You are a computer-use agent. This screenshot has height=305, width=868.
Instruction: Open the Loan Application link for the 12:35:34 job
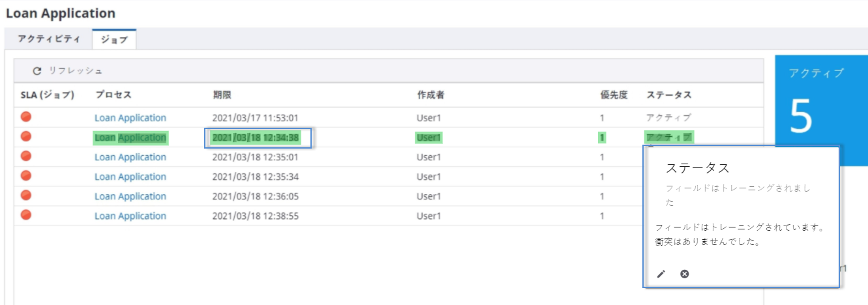pyautogui.click(x=130, y=177)
